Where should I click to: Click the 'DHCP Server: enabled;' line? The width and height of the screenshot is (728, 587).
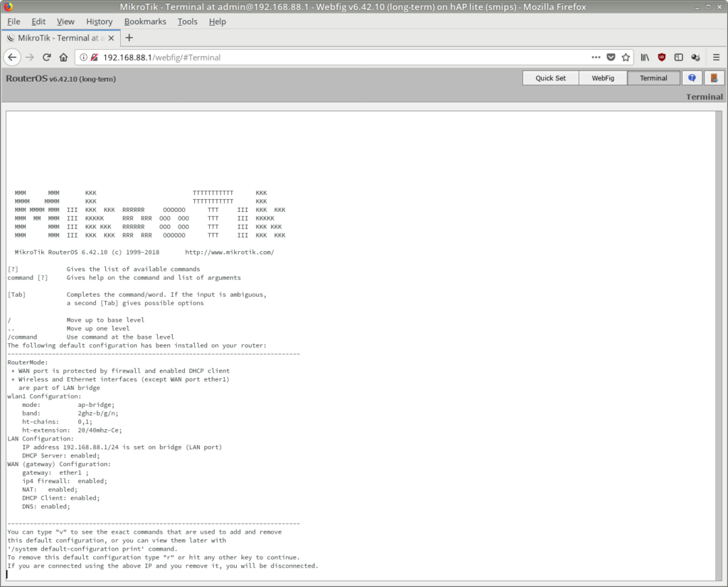pos(61,456)
